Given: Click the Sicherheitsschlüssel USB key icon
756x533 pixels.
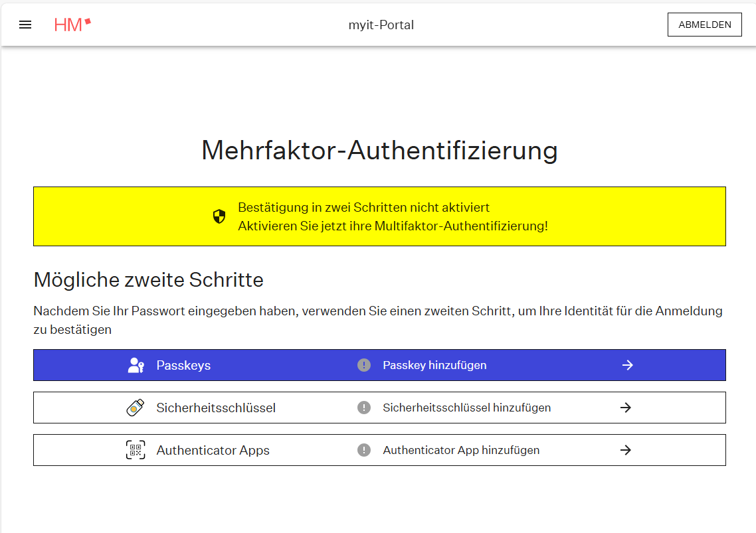Looking at the screenshot, I should pyautogui.click(x=136, y=408).
